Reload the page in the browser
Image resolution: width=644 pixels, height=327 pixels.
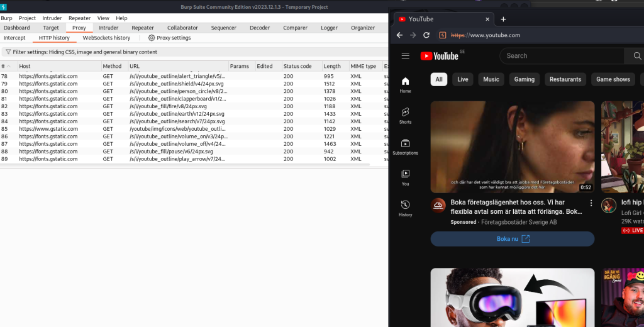click(426, 35)
